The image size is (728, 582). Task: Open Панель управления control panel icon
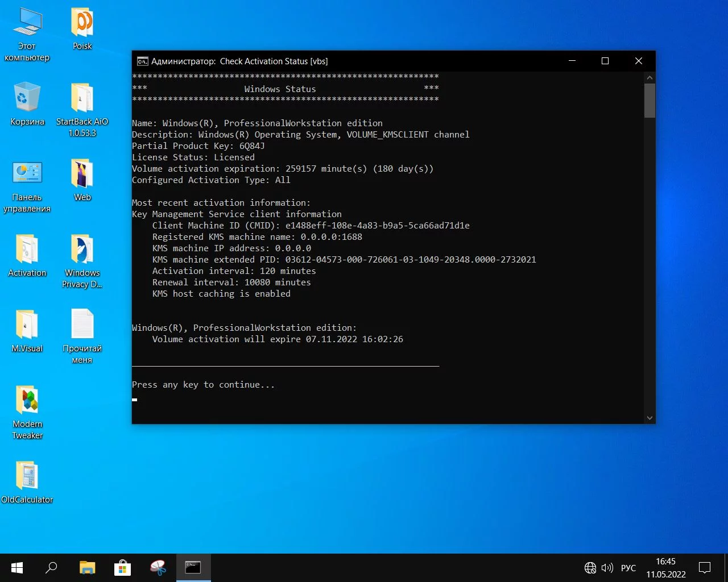click(27, 174)
